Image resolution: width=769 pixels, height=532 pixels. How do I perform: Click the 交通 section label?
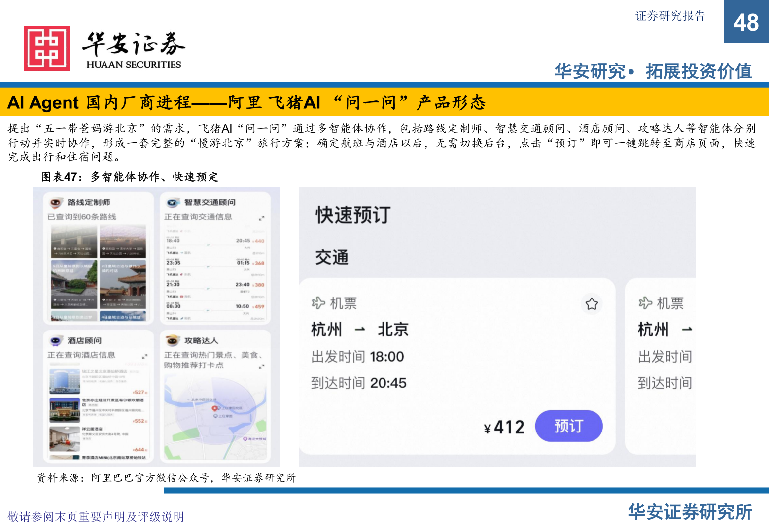point(332,257)
